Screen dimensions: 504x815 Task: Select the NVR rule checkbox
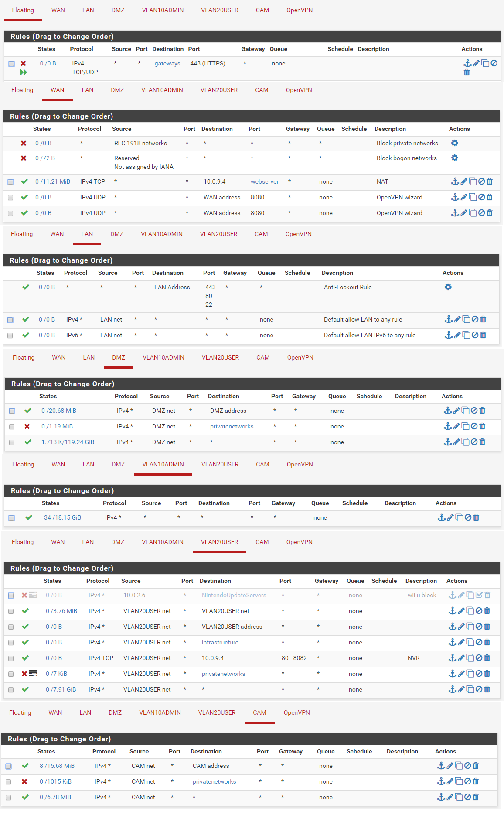click(11, 658)
